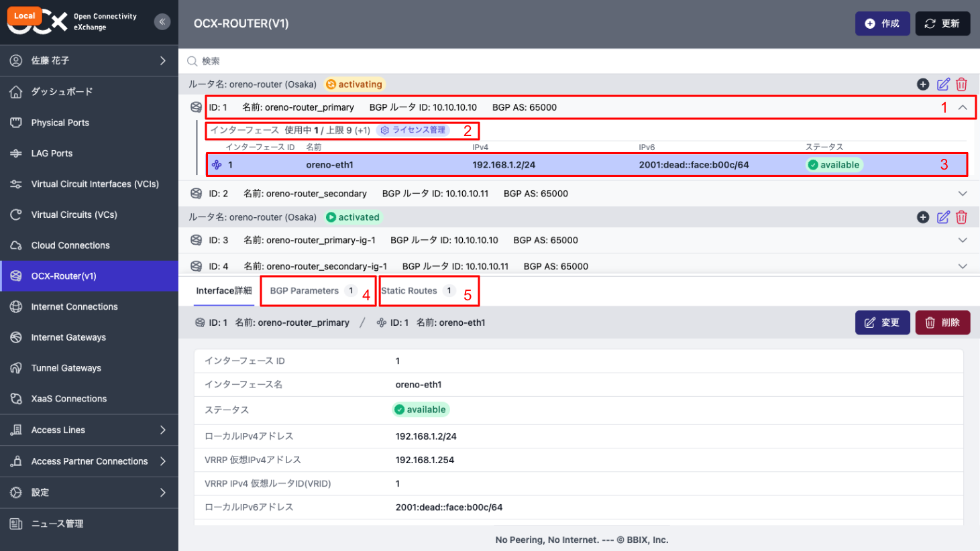Screen dimensions: 980x551
Task: Expand the ID 2 oreno-router_secondary row
Action: (x=963, y=194)
